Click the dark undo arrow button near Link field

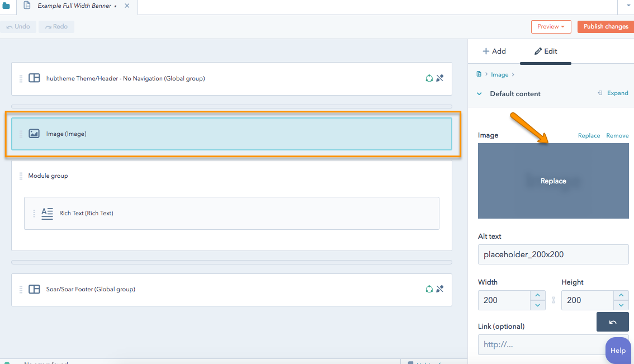tap(612, 322)
